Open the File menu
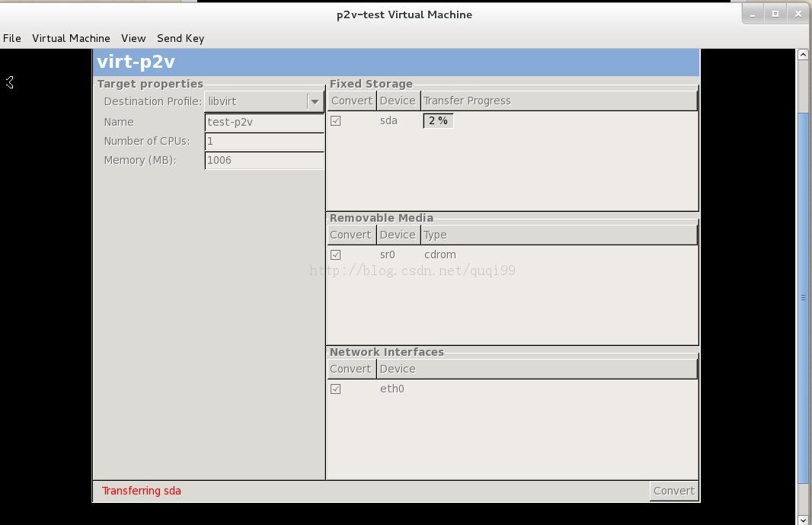Viewport: 812px width, 525px height. [x=12, y=38]
